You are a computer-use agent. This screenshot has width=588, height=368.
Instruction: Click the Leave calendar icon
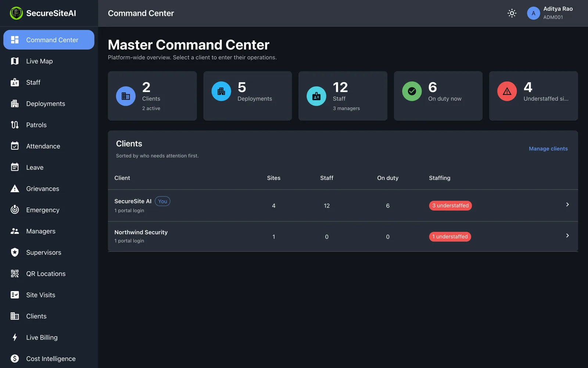click(15, 167)
